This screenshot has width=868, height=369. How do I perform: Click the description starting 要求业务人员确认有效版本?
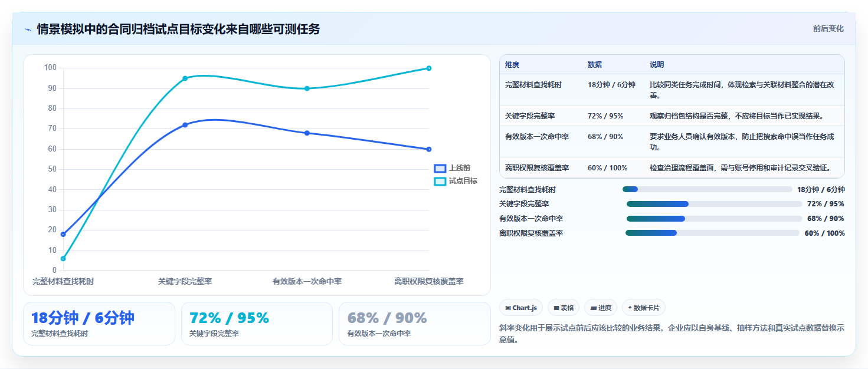[742, 141]
